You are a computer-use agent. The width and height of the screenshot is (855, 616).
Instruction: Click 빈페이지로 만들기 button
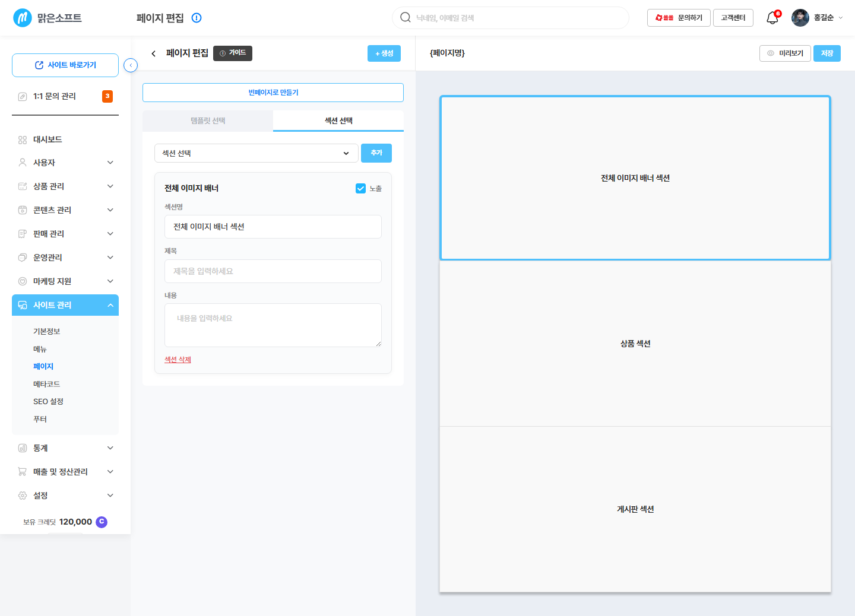coord(273,93)
